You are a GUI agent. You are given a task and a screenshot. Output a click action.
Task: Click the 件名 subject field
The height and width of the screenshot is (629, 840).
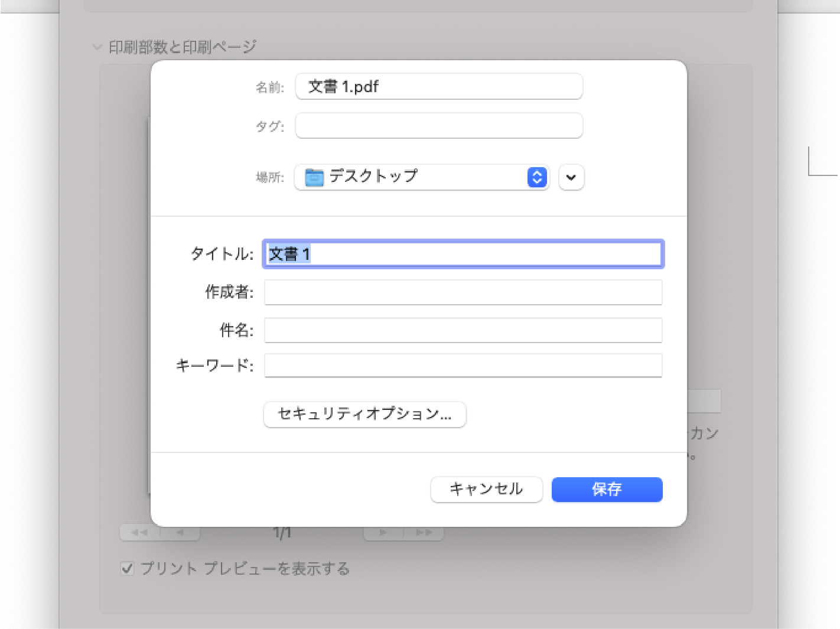[463, 330]
